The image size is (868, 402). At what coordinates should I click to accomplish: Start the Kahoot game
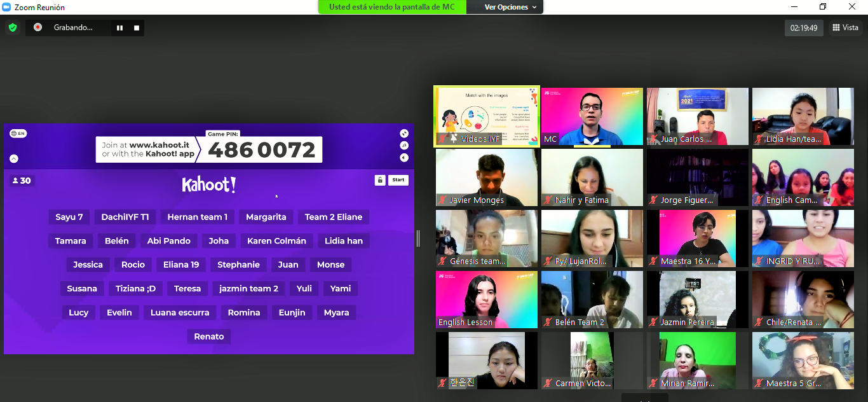point(398,180)
